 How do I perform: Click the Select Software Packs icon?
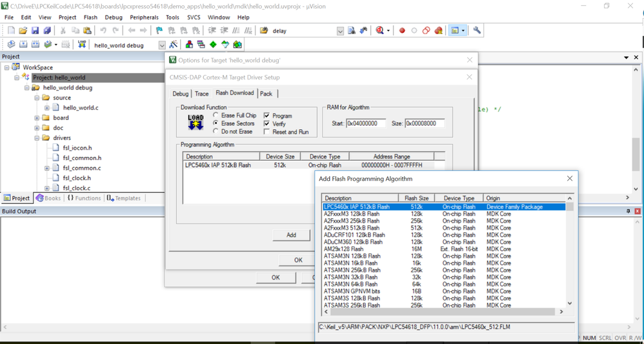[225, 45]
